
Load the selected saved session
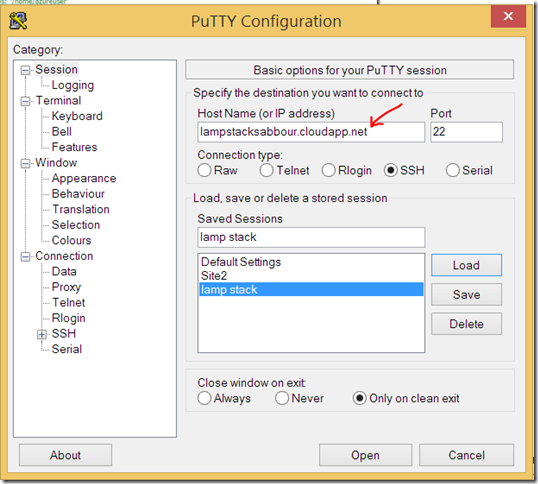pyautogui.click(x=466, y=265)
